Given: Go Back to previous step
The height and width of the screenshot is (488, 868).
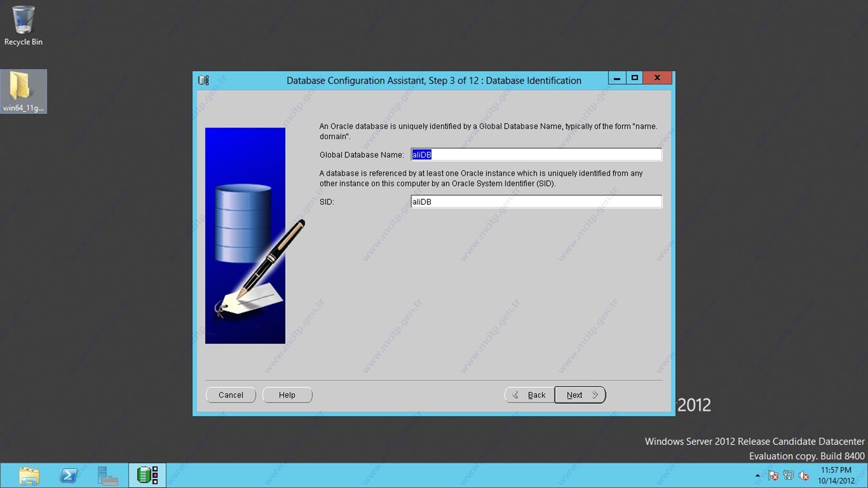Looking at the screenshot, I should coord(530,395).
